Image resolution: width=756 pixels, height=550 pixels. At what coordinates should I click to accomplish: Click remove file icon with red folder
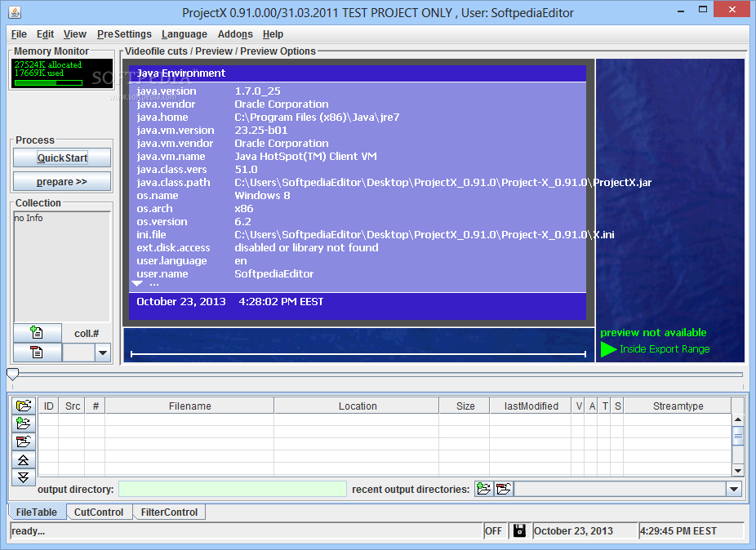click(23, 441)
